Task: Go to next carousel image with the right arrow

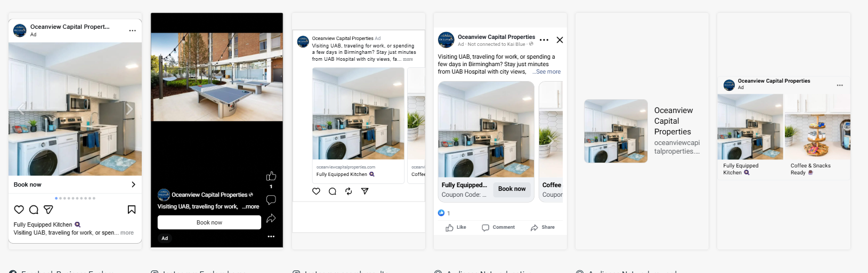Action: coord(129,109)
